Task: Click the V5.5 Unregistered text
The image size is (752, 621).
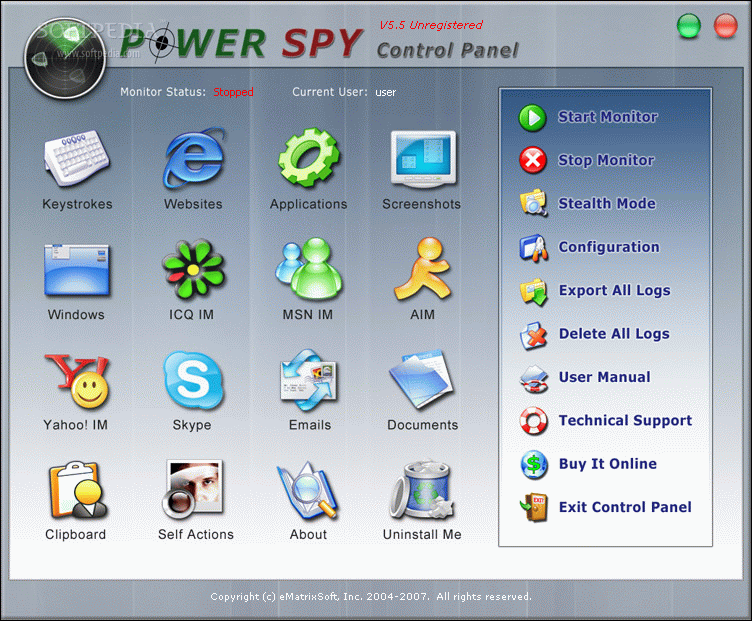Action: tap(431, 25)
